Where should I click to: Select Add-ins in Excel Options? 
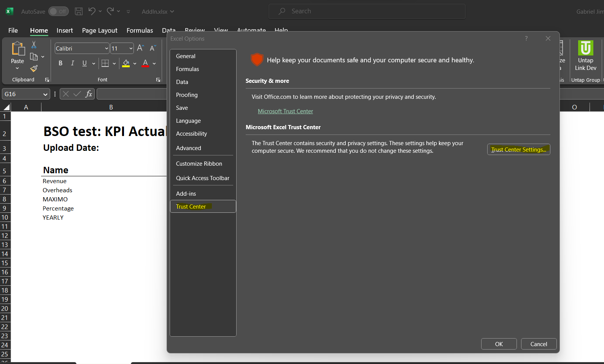[203, 193]
